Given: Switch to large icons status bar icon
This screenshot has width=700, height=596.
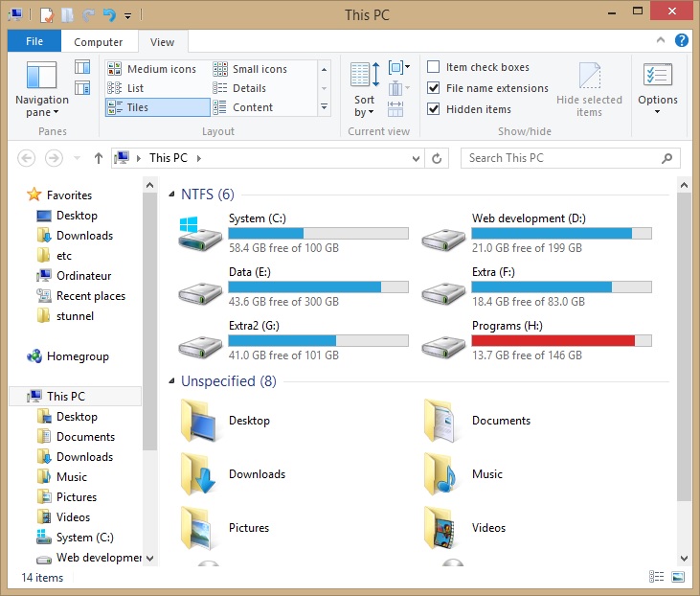Looking at the screenshot, I should point(678,577).
